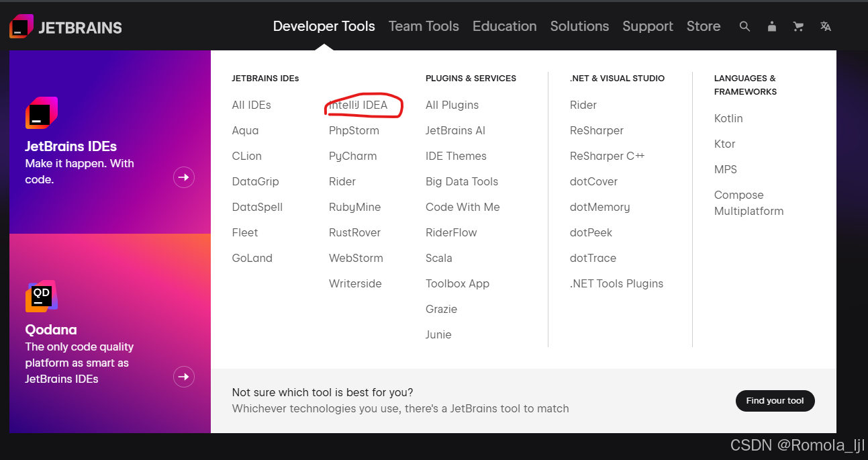The height and width of the screenshot is (460, 868).
Task: Open the RiderFlow link
Action: (452, 232)
